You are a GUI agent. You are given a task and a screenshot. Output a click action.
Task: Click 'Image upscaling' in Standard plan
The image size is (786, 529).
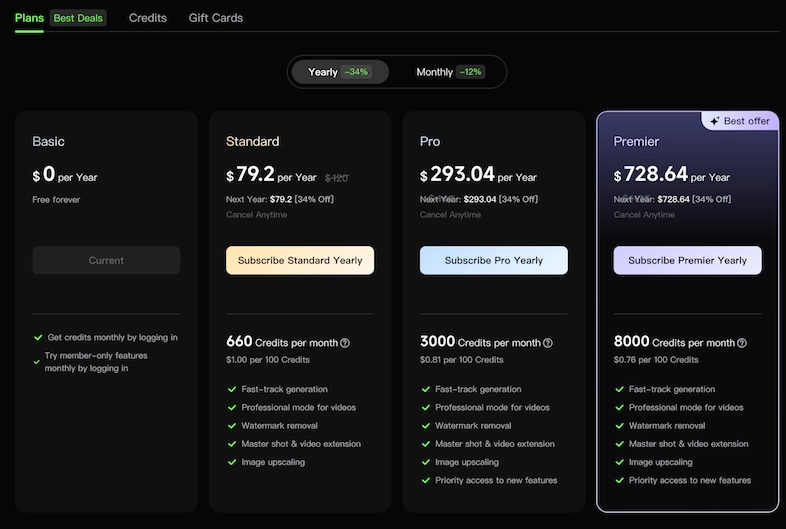click(x=273, y=462)
